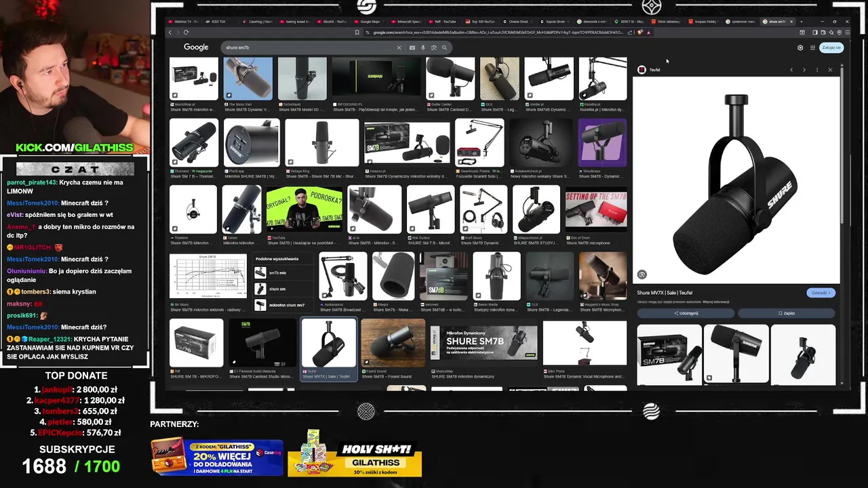Open the 'ORYGINAŁ? PODRÓBKA?' YouTube thumbnail
Image resolution: width=868 pixels, height=488 pixels.
[x=304, y=209]
